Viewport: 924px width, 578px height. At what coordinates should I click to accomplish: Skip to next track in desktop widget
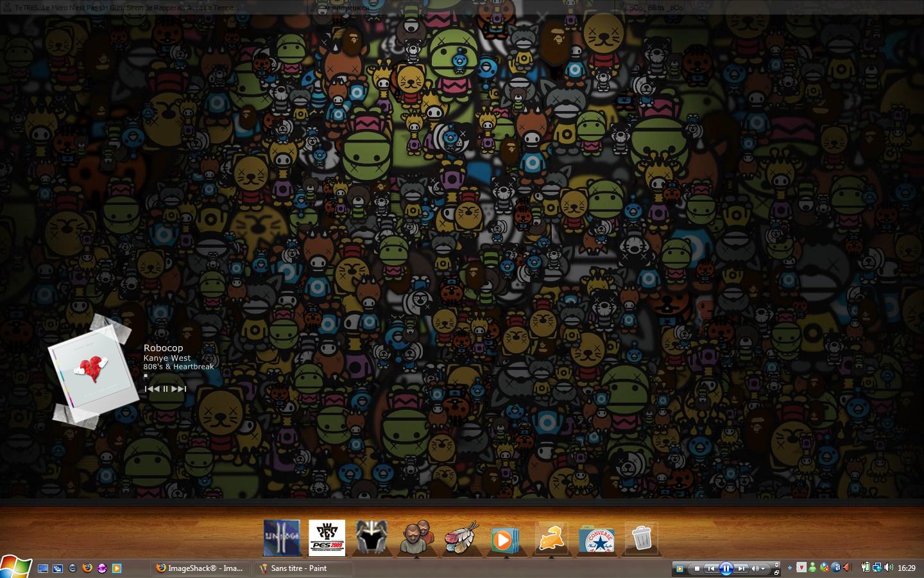[x=179, y=389]
